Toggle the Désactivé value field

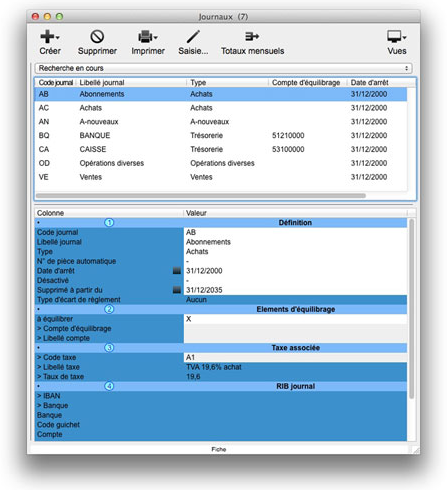click(295, 280)
